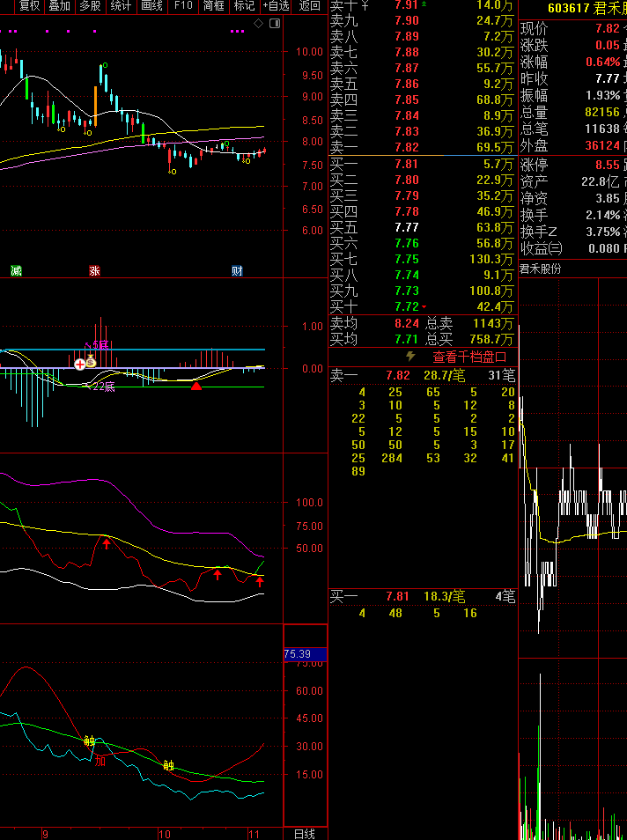Open the F10 company info tab
The width and height of the screenshot is (627, 840).
(183, 6)
